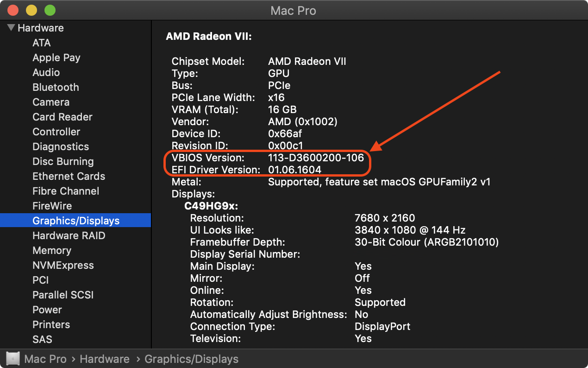Click the Rotation value Supported
The image size is (588, 368).
(380, 302)
